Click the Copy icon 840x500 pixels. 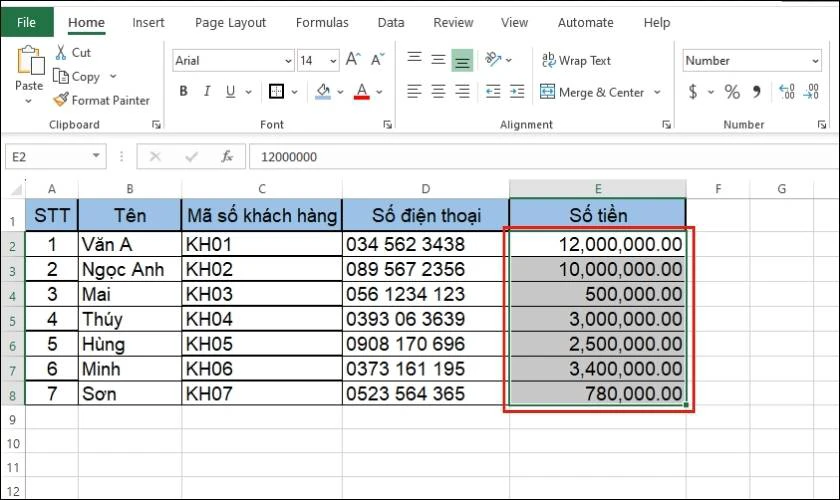pos(61,77)
